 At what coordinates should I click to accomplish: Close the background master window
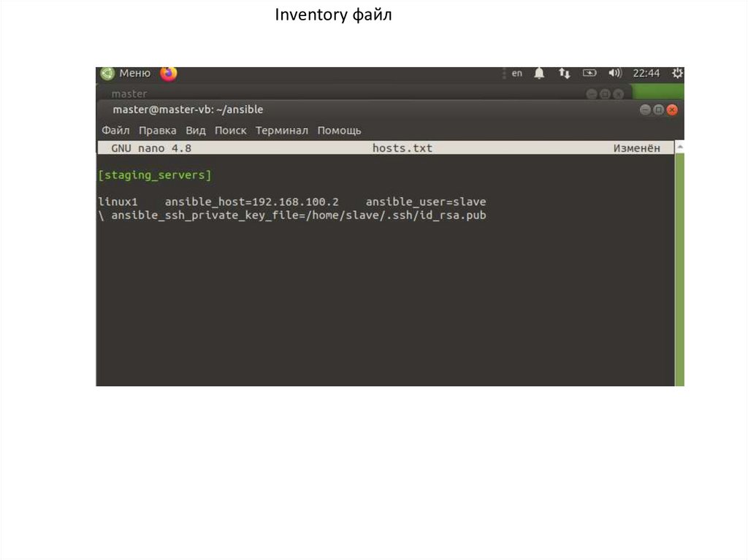pos(619,94)
